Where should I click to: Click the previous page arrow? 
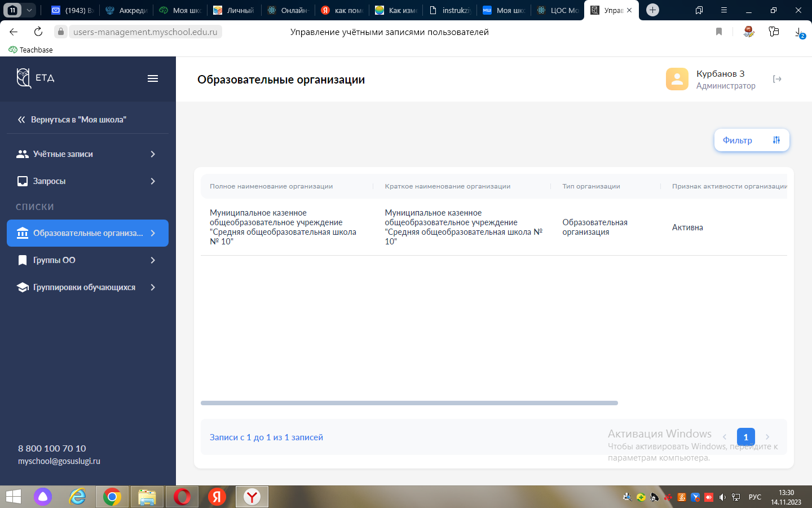[x=725, y=437]
